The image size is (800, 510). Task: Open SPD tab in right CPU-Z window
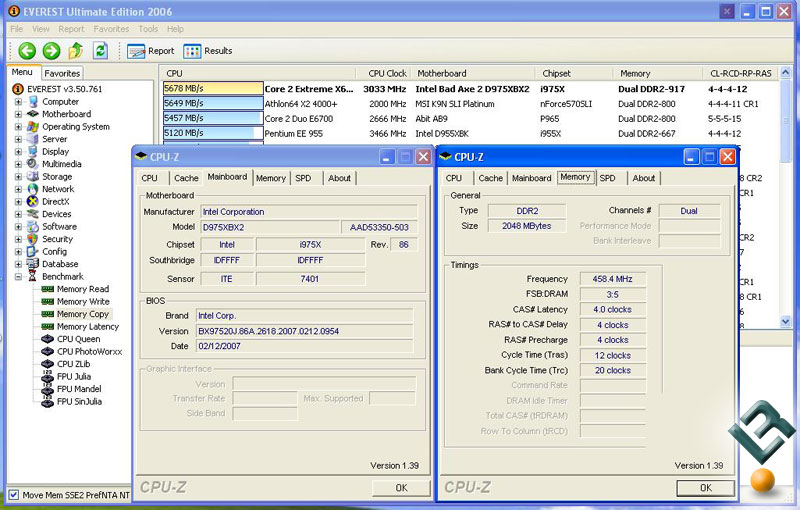pyautogui.click(x=607, y=178)
